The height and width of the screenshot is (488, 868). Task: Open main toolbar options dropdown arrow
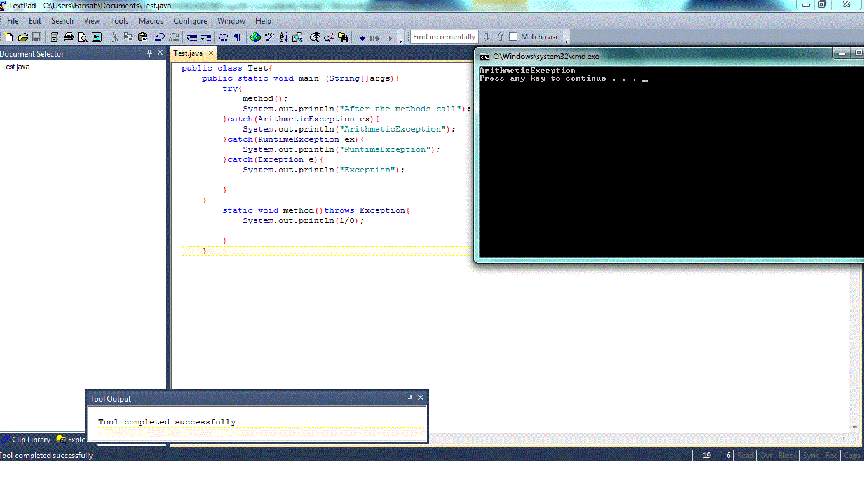(400, 39)
